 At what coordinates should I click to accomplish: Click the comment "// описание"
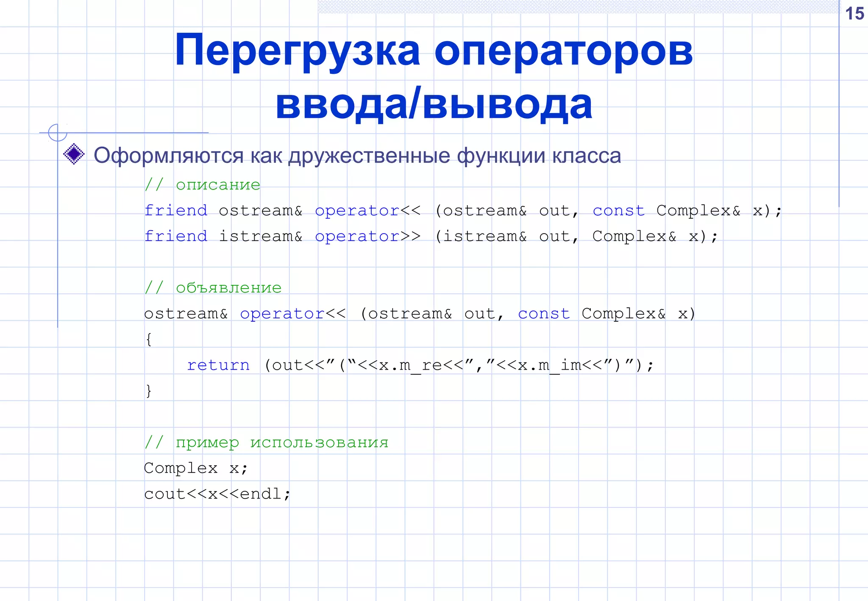(202, 185)
